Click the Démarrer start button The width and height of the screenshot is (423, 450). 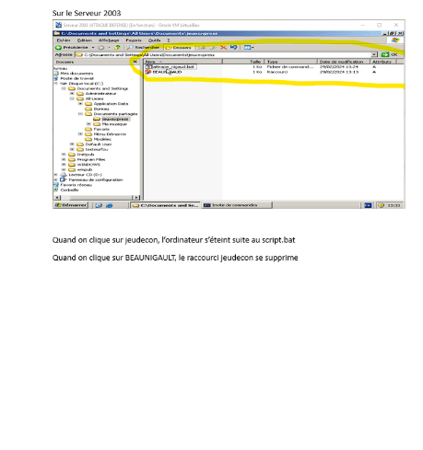pos(71,205)
